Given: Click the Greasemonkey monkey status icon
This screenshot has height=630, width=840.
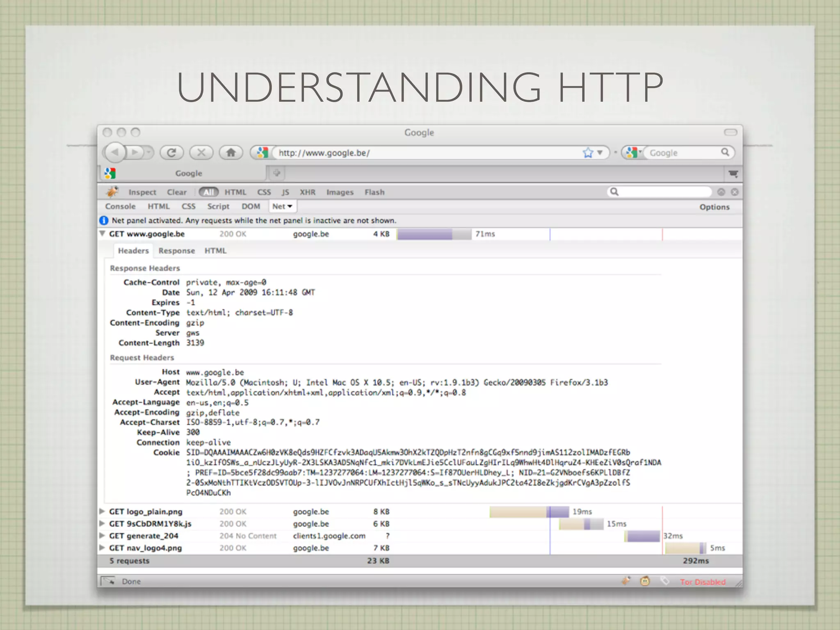Looking at the screenshot, I should pos(645,581).
